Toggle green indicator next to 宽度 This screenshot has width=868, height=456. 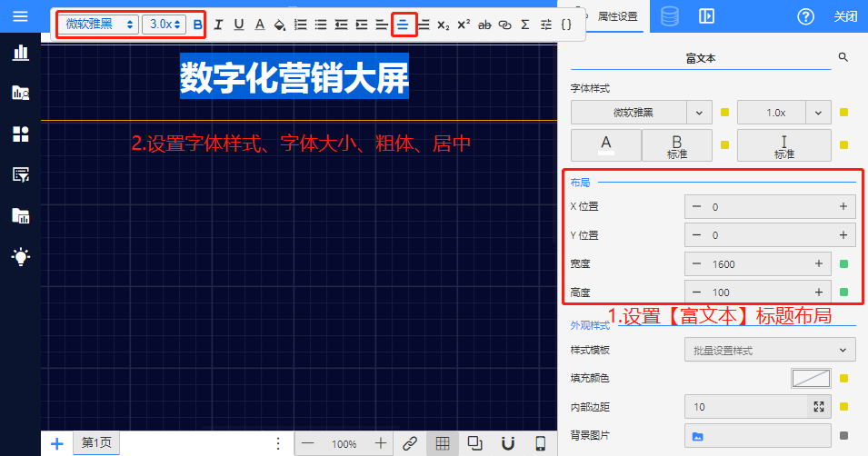click(843, 264)
